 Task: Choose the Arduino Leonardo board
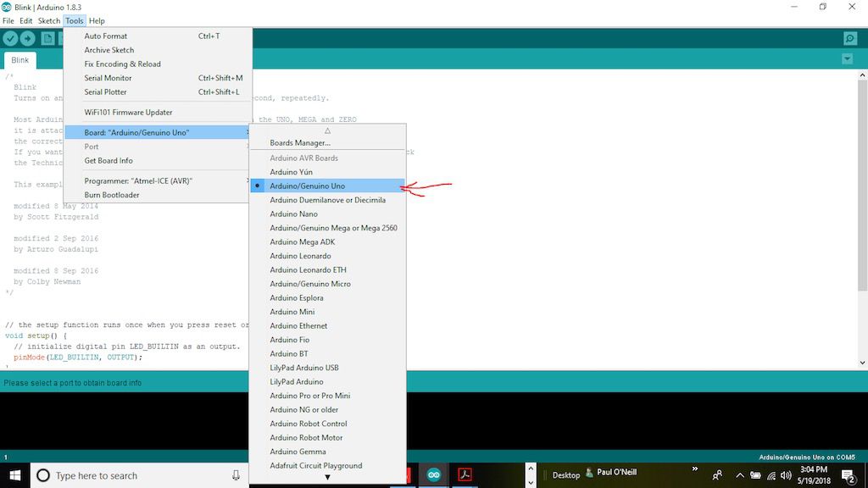click(x=328, y=256)
